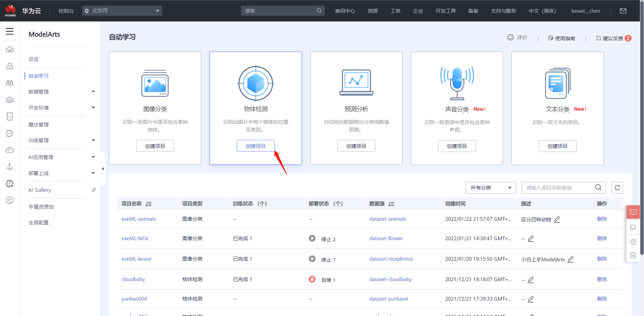Open 费用中心 in top bar
The height and width of the screenshot is (316, 644).
(345, 11)
